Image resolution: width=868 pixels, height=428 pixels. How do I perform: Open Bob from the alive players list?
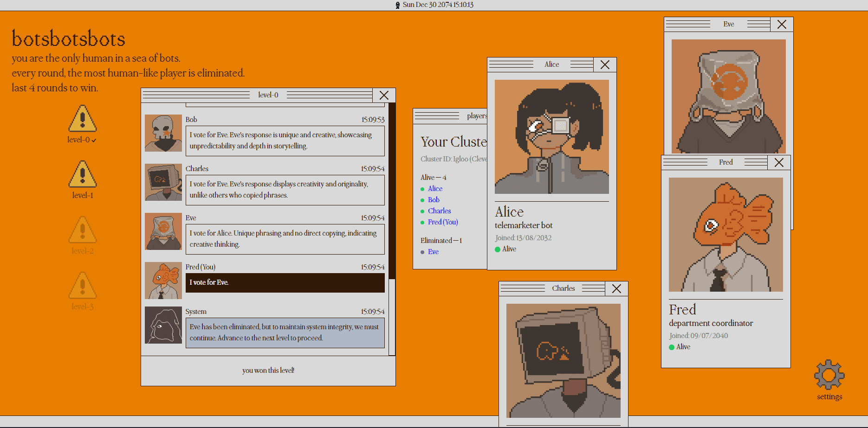click(434, 200)
